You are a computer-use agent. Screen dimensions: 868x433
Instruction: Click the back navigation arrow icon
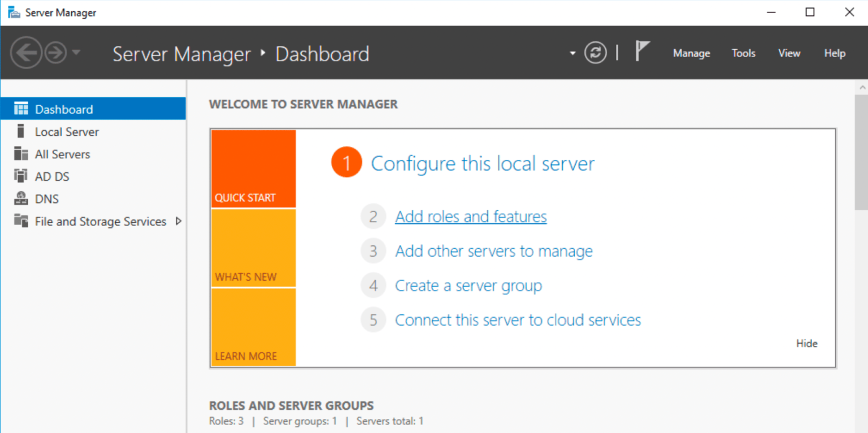pyautogui.click(x=26, y=53)
